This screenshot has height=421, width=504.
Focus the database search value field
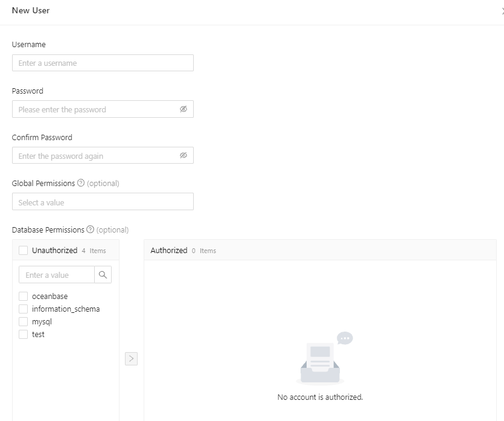[57, 275]
